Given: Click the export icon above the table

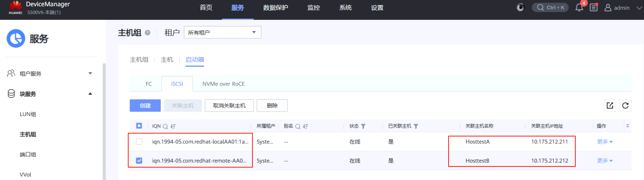Looking at the screenshot, I should click(x=610, y=105).
